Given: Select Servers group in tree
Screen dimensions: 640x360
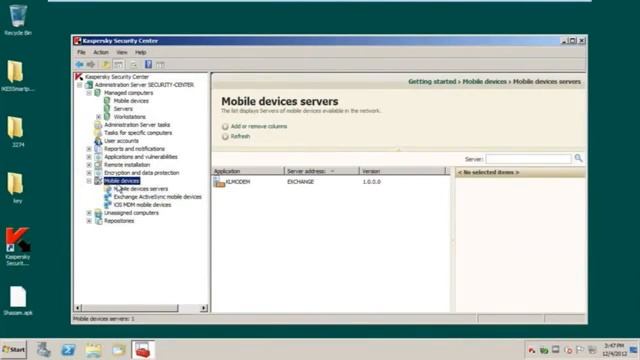Looking at the screenshot, I should pos(123,109).
